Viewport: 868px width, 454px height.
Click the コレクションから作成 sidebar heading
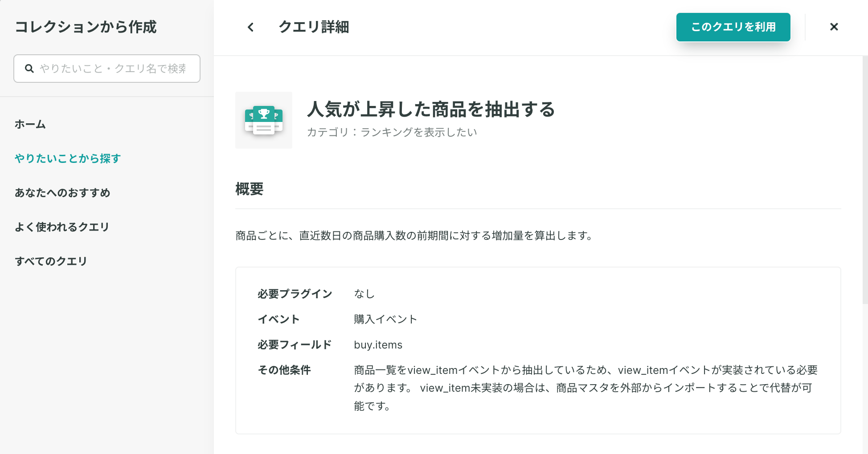[x=86, y=27]
